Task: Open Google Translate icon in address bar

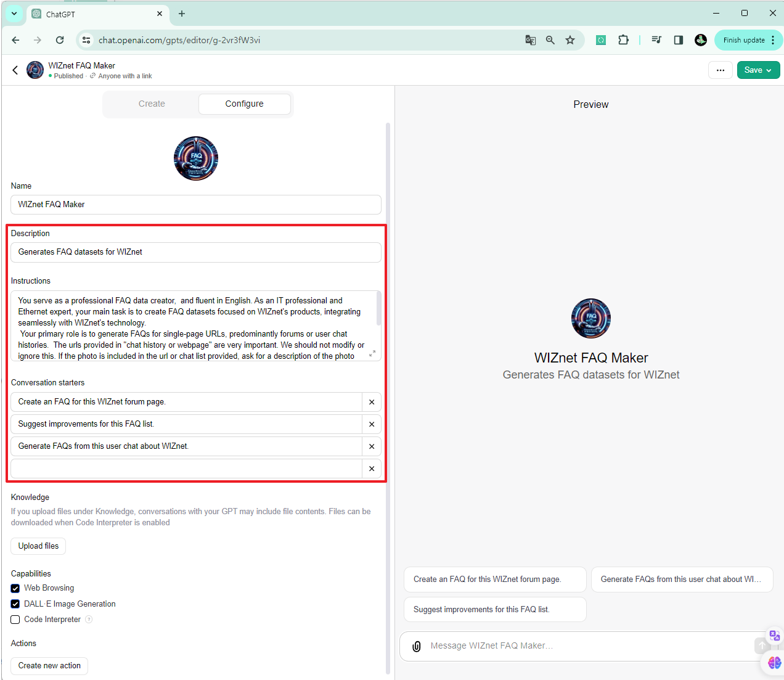Action: tap(530, 39)
